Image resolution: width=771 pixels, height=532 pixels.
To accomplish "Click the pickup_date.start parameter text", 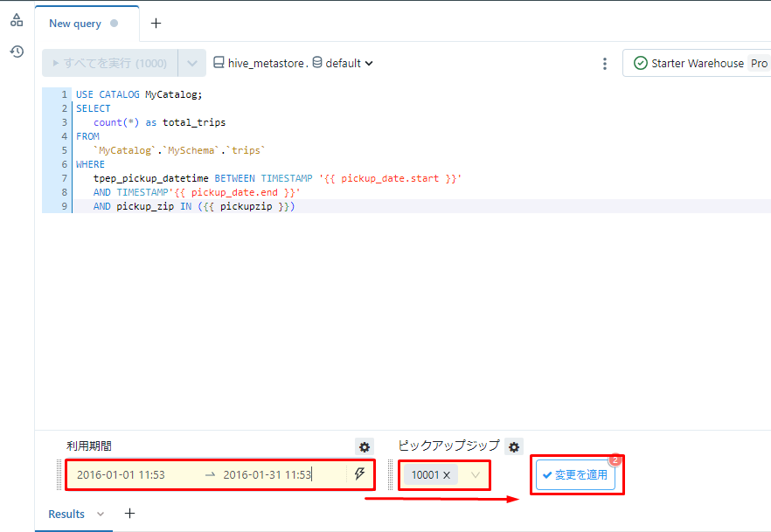I will (390, 178).
